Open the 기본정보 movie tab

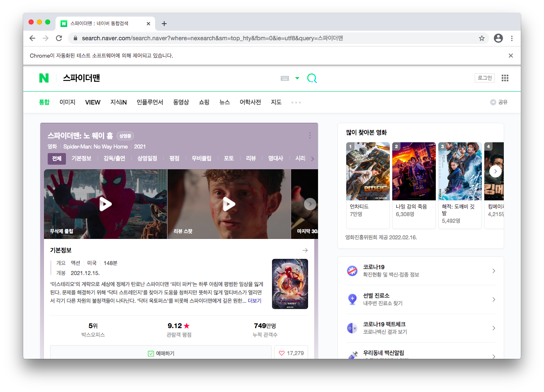[x=82, y=158]
